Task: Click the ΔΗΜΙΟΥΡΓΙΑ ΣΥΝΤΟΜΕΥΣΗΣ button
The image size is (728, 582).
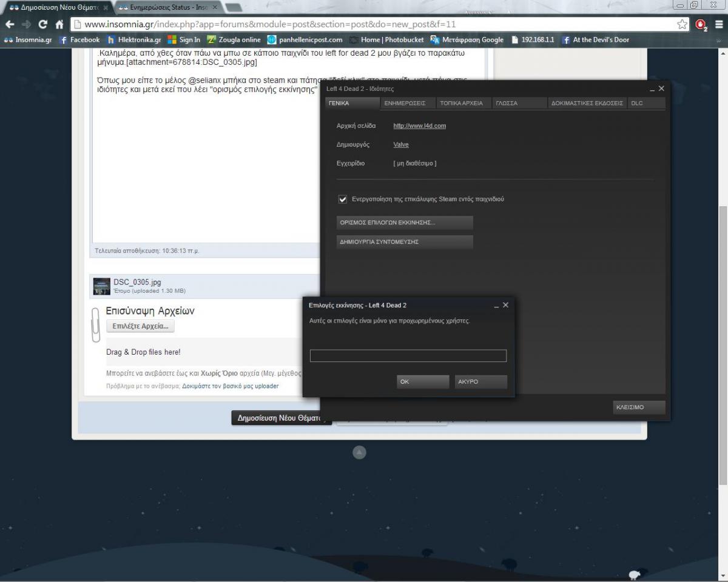Action: pyautogui.click(x=405, y=242)
